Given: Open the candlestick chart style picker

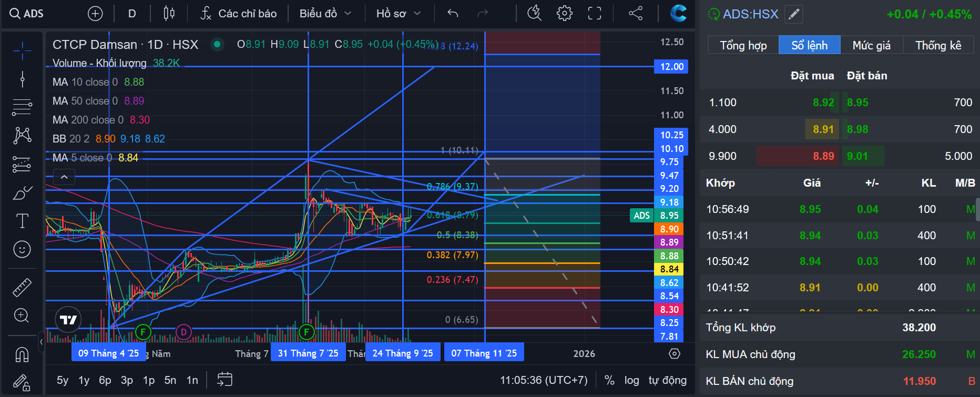Looking at the screenshot, I should [x=169, y=14].
